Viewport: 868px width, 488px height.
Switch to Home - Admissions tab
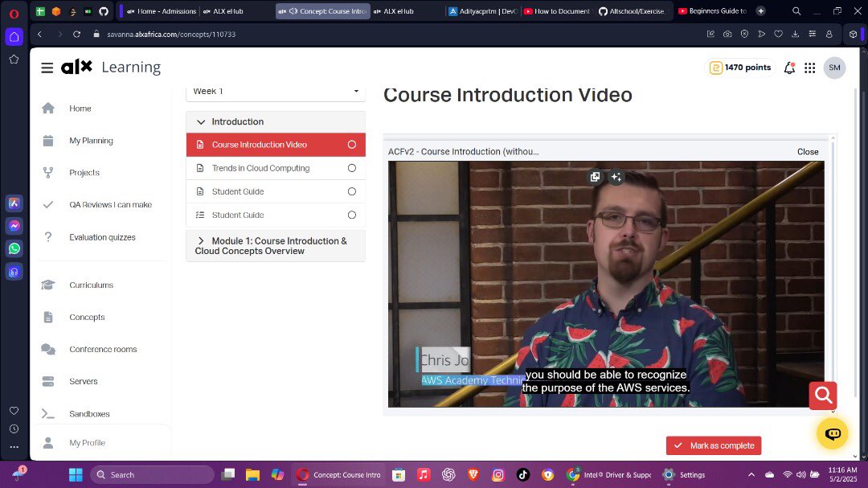tap(162, 11)
